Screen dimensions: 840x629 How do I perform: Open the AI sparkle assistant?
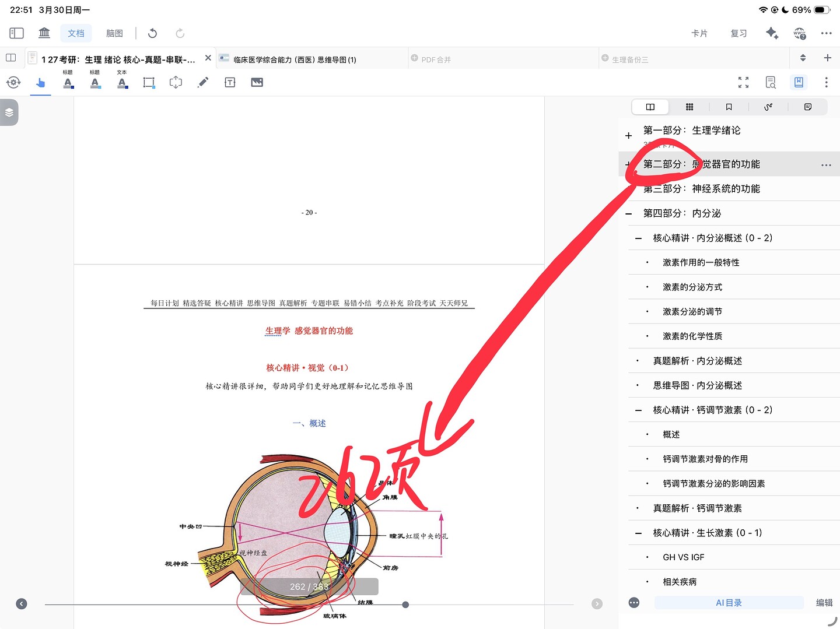pos(772,33)
